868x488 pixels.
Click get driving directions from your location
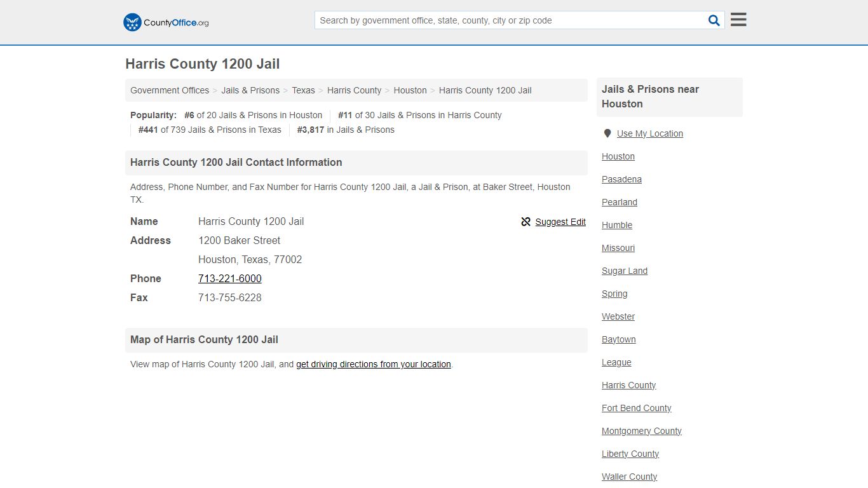(374, 364)
